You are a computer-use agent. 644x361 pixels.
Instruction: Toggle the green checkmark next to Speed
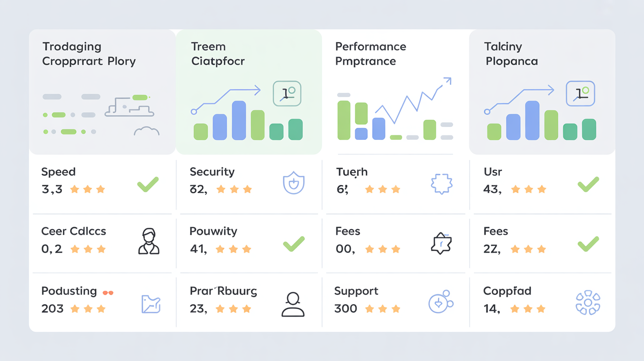[x=148, y=184]
